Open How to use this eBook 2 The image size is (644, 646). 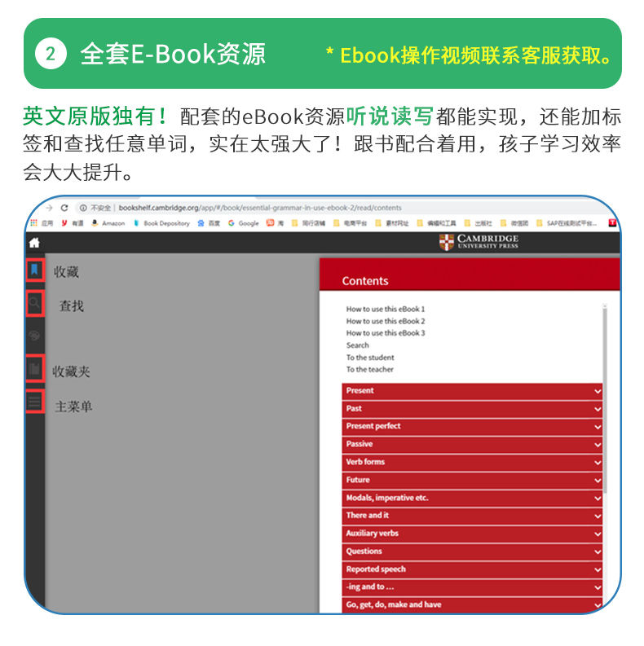pos(385,321)
